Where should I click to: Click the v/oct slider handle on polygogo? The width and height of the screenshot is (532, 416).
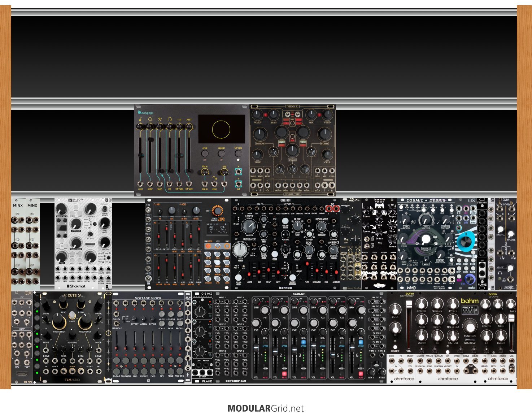click(x=140, y=155)
